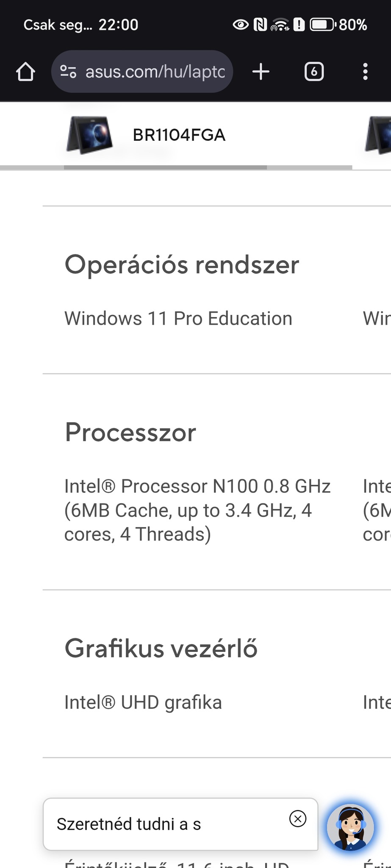Open a new tab with plus icon
The width and height of the screenshot is (391, 868).
(261, 72)
